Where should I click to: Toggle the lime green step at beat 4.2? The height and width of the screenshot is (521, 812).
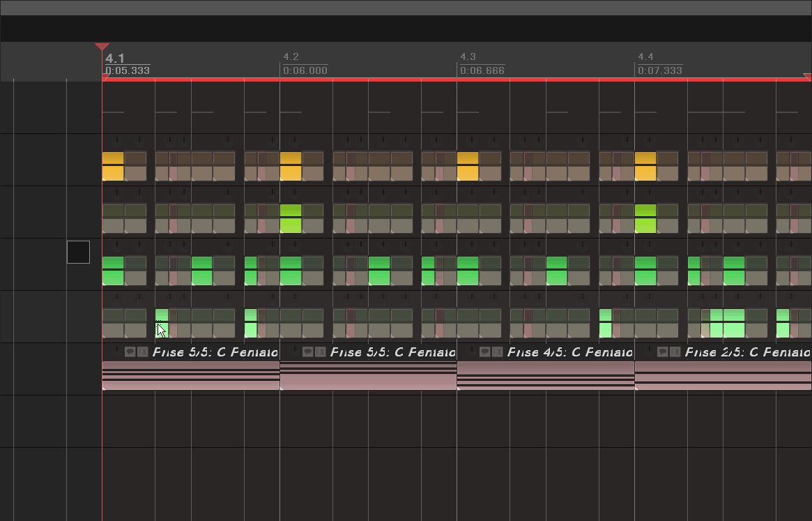[x=291, y=218]
